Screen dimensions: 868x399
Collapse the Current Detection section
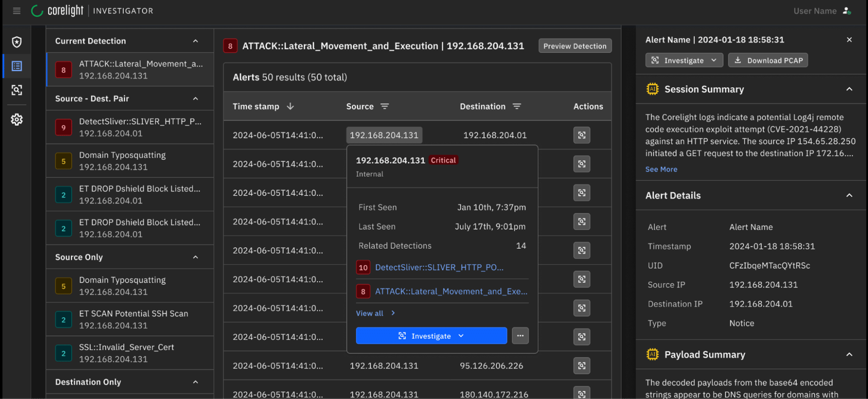(195, 41)
